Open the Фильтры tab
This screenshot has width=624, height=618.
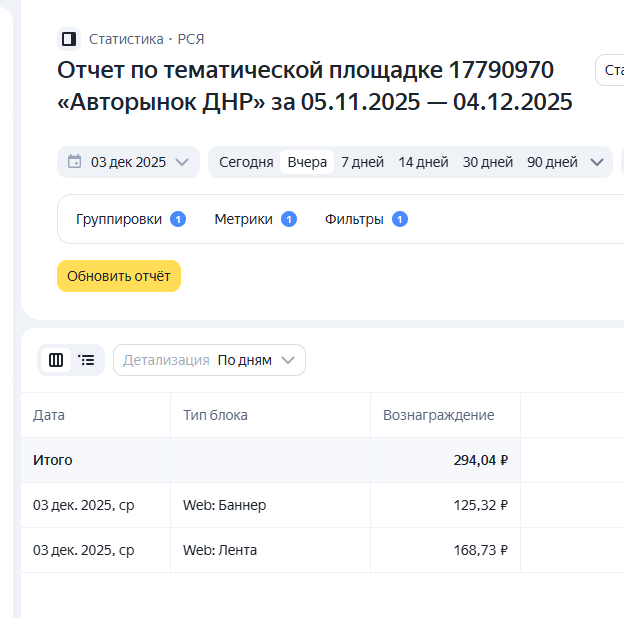click(354, 219)
